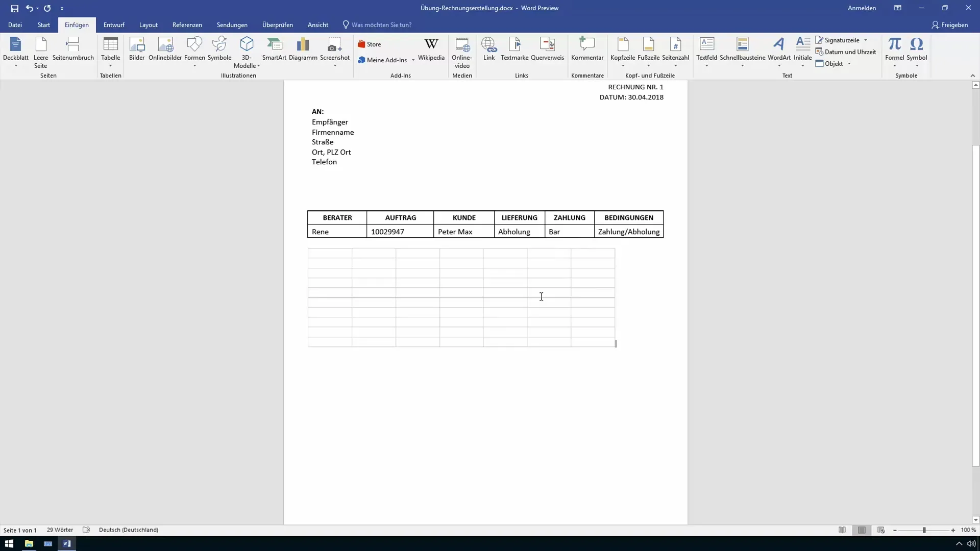Image resolution: width=980 pixels, height=551 pixels.
Task: Open the Schnellbausteine quick parts
Action: [743, 52]
